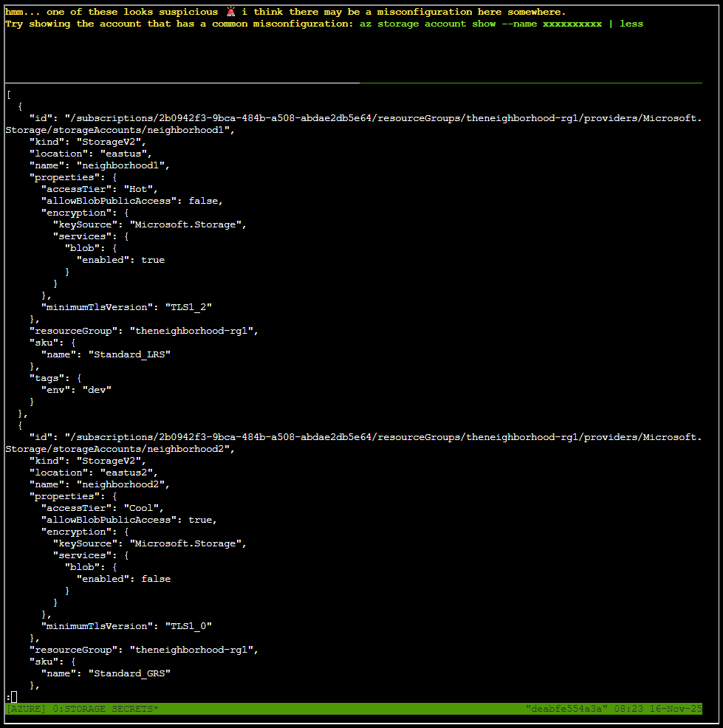This screenshot has width=723, height=728.
Task: Click the opening bracket at the top of the JSON output
Action: pos(7,94)
